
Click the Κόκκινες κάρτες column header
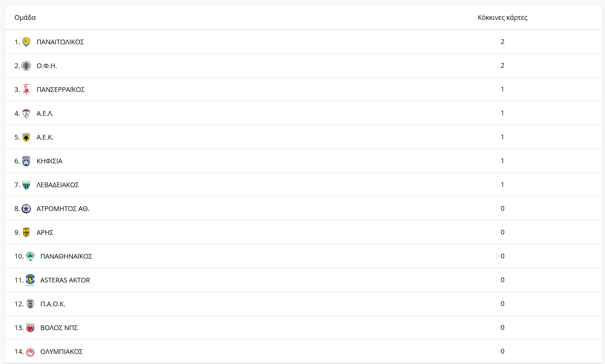point(502,17)
